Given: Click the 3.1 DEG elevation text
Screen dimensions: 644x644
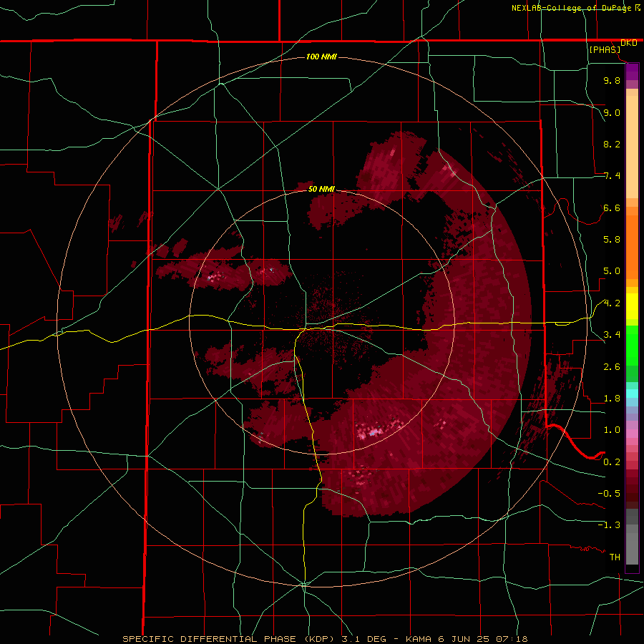Looking at the screenshot, I should (x=363, y=639).
